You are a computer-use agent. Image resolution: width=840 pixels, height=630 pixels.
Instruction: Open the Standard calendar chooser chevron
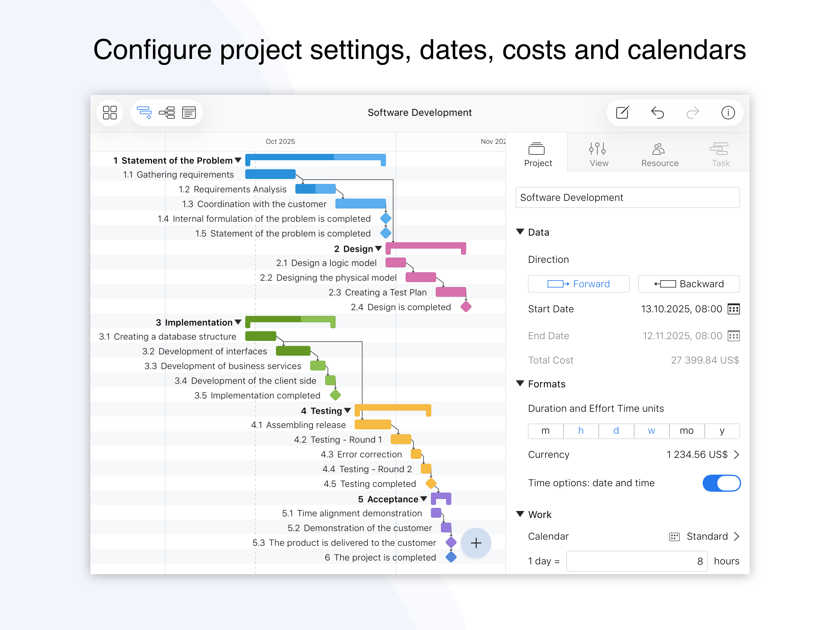[736, 536]
